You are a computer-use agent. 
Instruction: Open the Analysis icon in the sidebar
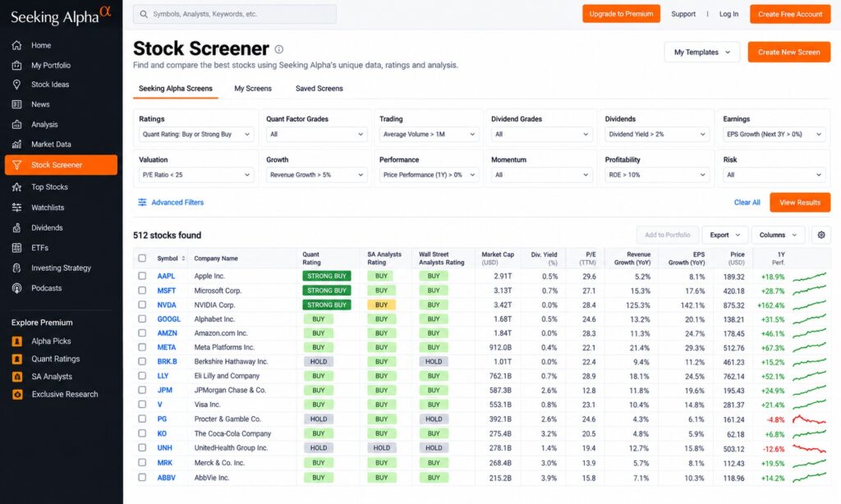coord(16,125)
